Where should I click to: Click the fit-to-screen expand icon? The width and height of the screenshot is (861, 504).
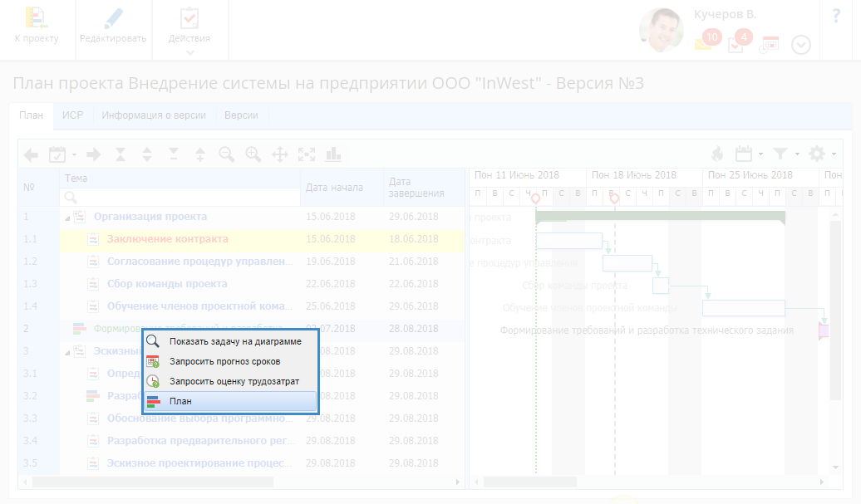[307, 154]
